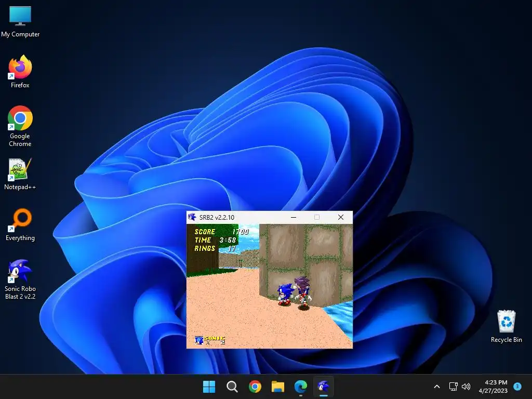Click the RINGS counter in game HUD
Image resolution: width=532 pixels, height=399 pixels.
tap(215, 248)
